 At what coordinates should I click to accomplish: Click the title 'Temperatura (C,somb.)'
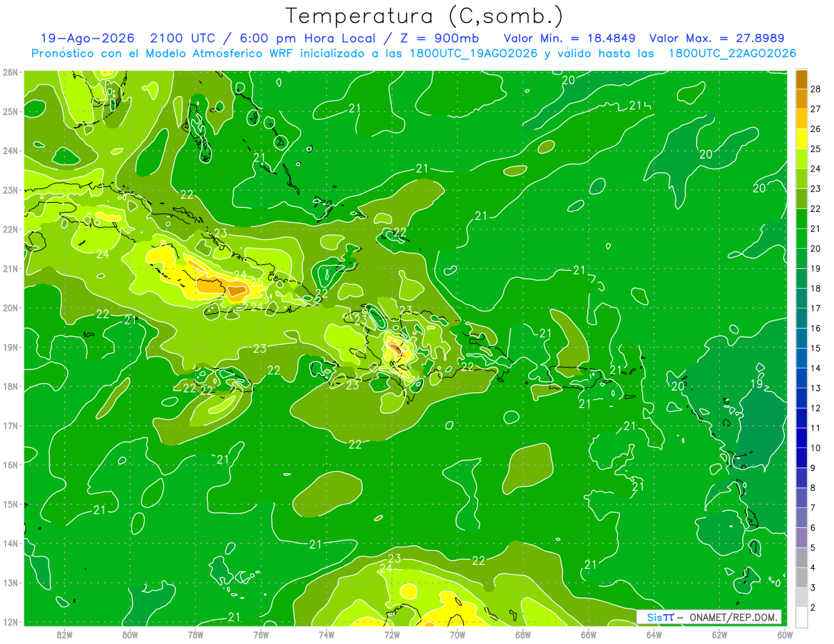point(425,16)
